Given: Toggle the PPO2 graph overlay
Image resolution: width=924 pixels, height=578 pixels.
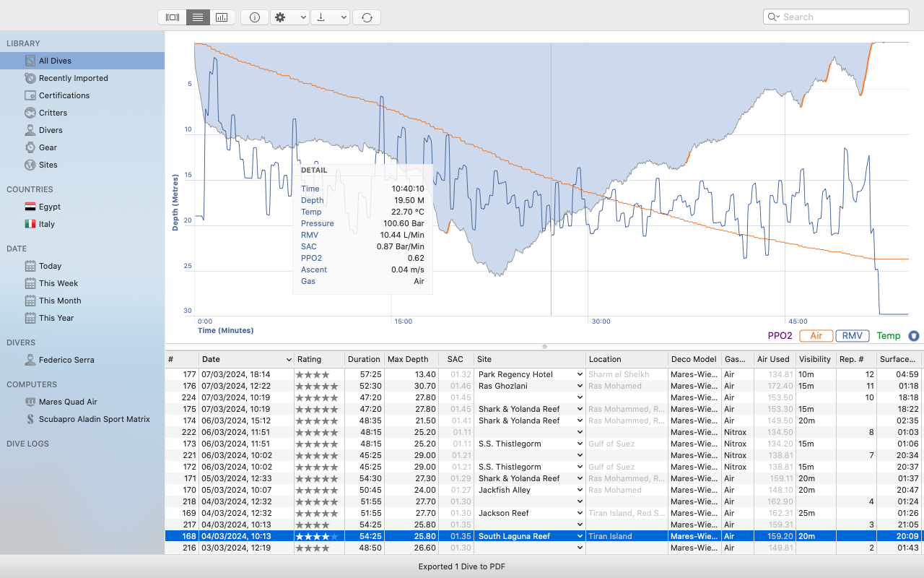Looking at the screenshot, I should click(780, 336).
